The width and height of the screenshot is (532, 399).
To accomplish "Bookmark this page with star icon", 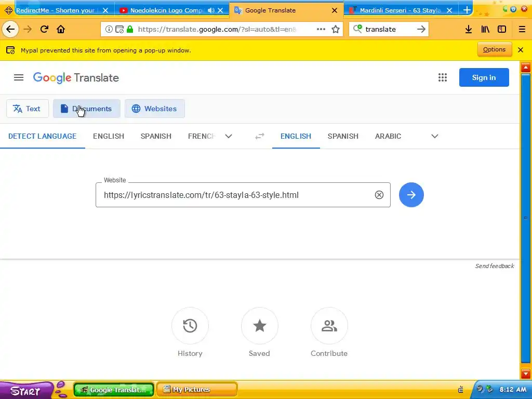I will 336,29.
